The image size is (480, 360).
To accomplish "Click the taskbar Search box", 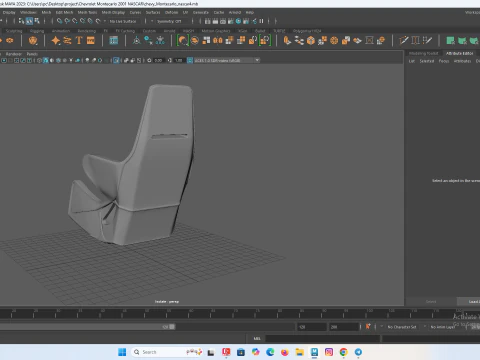I will [167, 352].
